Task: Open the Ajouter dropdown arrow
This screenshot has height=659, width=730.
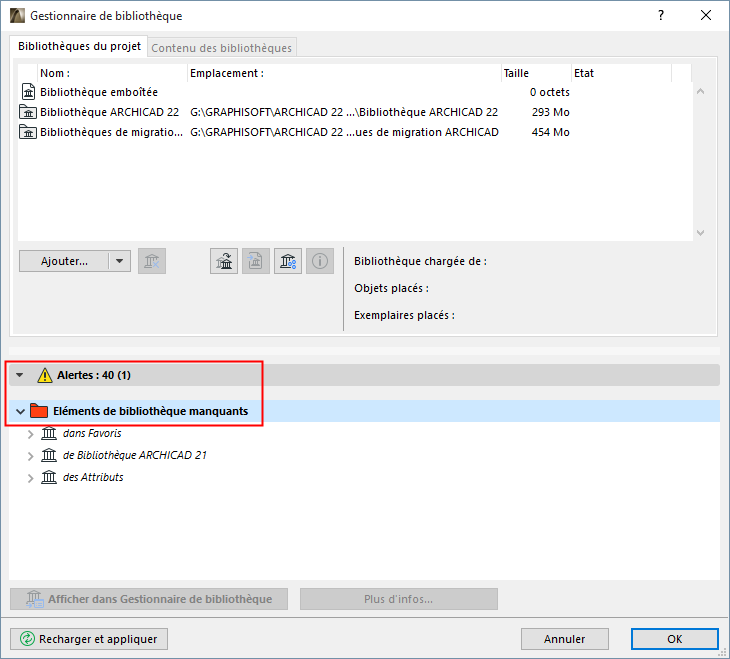Action: [x=120, y=261]
